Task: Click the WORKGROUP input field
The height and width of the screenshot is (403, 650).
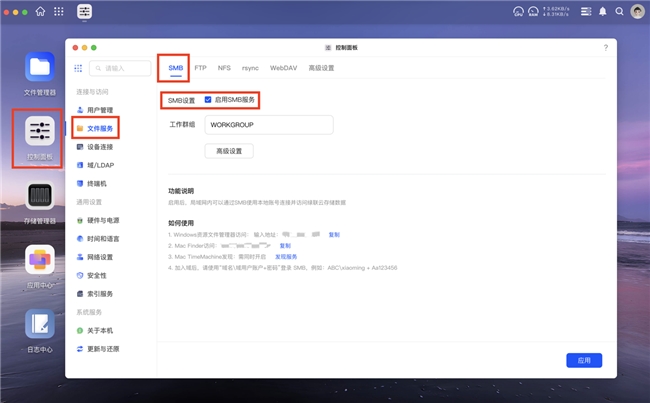Action: click(x=269, y=125)
